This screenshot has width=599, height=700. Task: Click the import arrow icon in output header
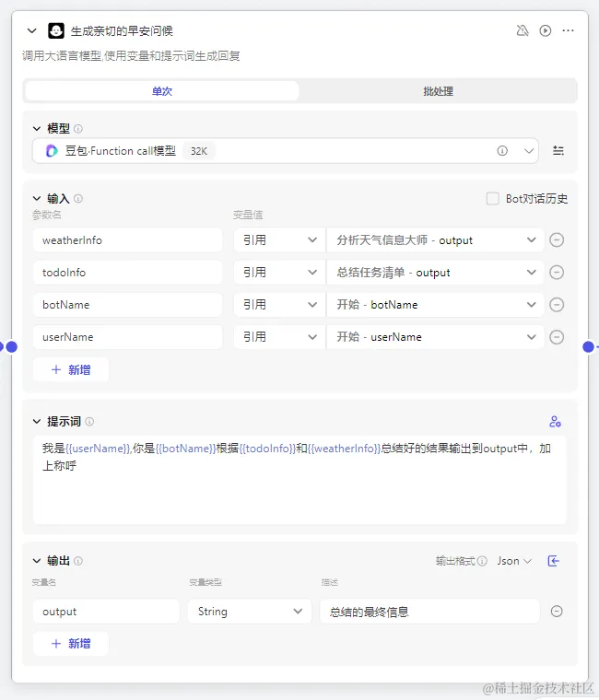click(554, 561)
